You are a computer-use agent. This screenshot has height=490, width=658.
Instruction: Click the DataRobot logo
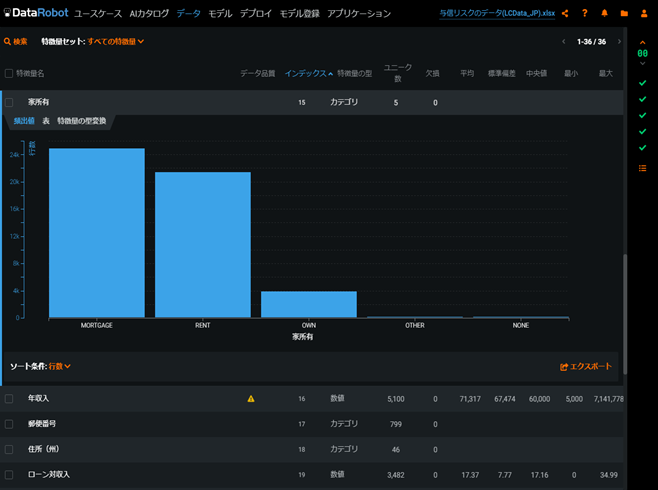click(36, 13)
